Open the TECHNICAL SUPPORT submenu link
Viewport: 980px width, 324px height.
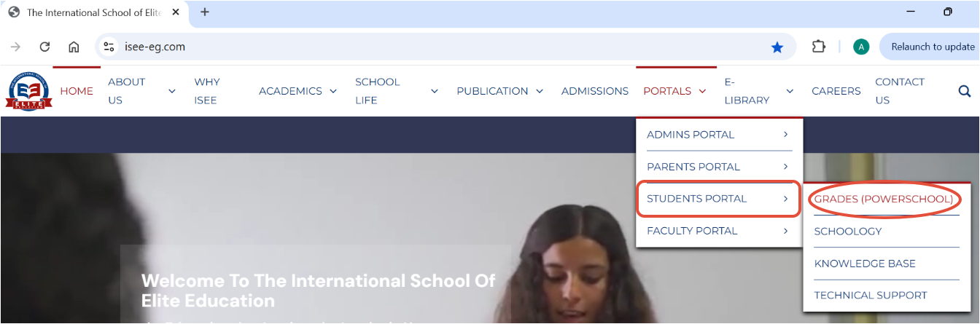[871, 296]
